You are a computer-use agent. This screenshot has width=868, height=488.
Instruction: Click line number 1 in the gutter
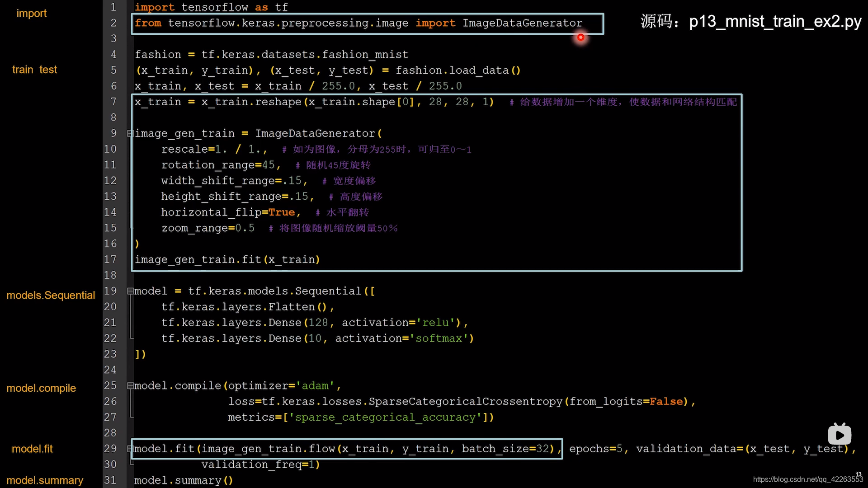pyautogui.click(x=113, y=7)
